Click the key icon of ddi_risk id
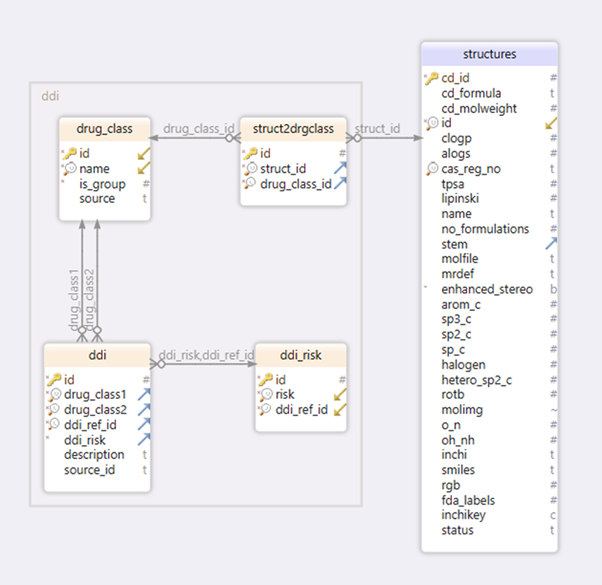 (x=266, y=380)
